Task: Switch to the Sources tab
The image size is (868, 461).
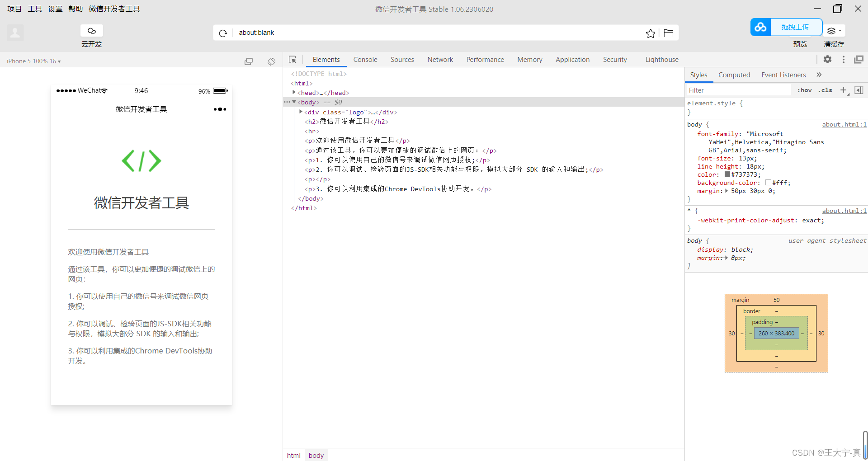Action: [x=402, y=60]
